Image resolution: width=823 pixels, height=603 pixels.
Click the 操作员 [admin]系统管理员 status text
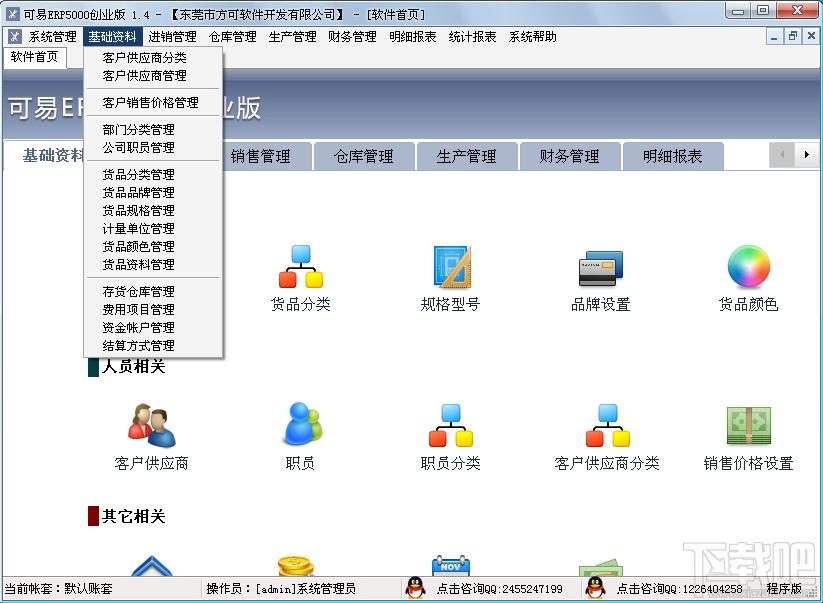coord(281,588)
